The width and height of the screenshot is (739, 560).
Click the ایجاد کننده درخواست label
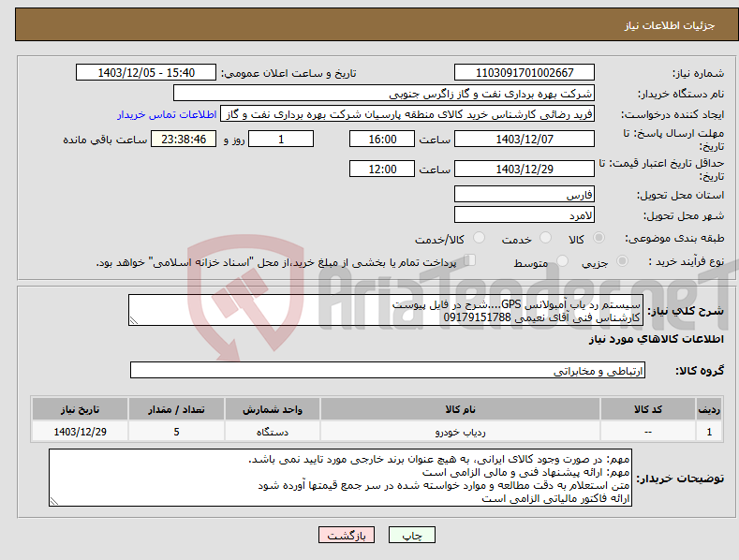click(672, 115)
